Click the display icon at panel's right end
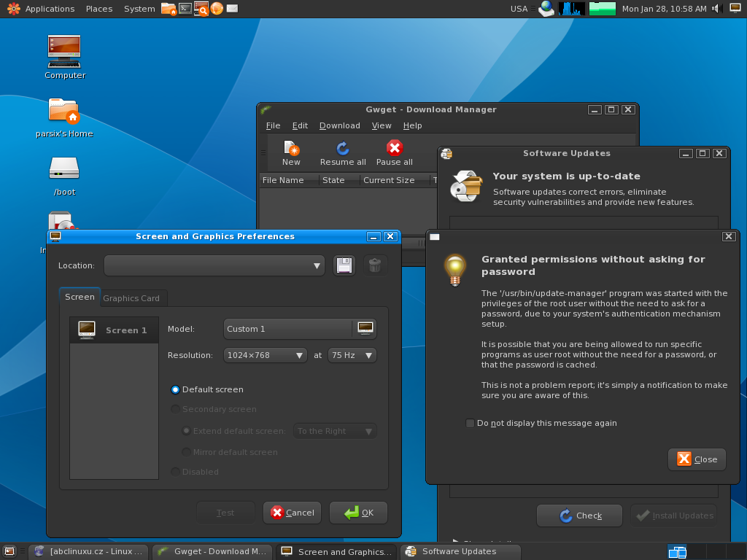Image resolution: width=747 pixels, height=560 pixels. [735, 8]
